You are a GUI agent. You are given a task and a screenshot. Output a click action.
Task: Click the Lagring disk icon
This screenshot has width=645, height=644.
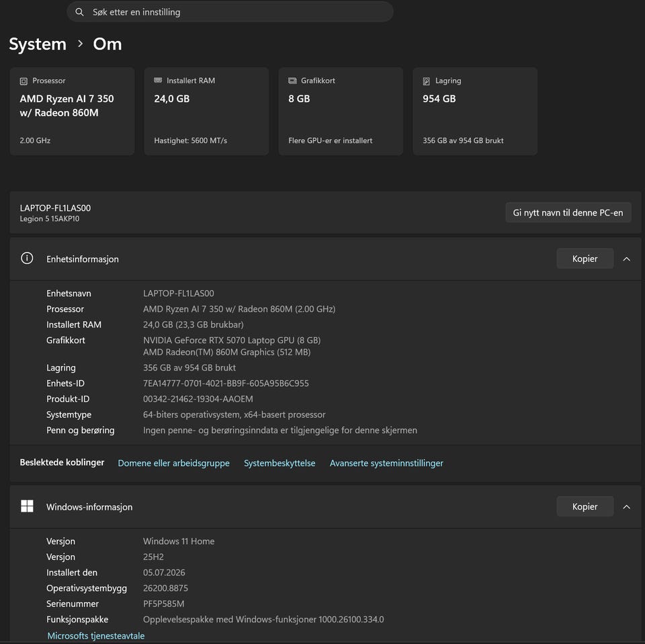pyautogui.click(x=427, y=81)
